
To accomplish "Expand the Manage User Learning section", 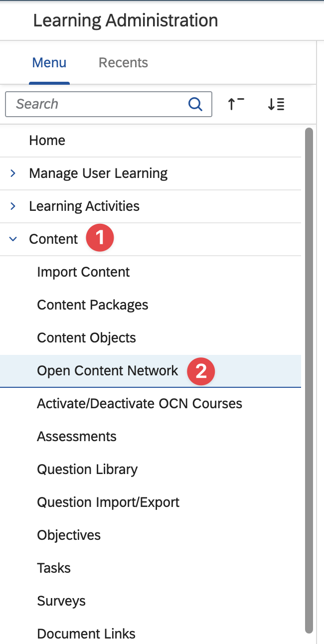I will click(13, 173).
